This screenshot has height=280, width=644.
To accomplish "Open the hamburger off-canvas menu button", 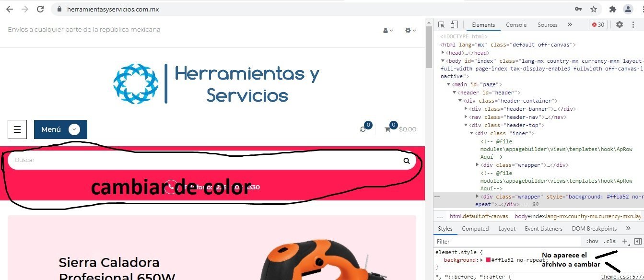I will [x=17, y=129].
